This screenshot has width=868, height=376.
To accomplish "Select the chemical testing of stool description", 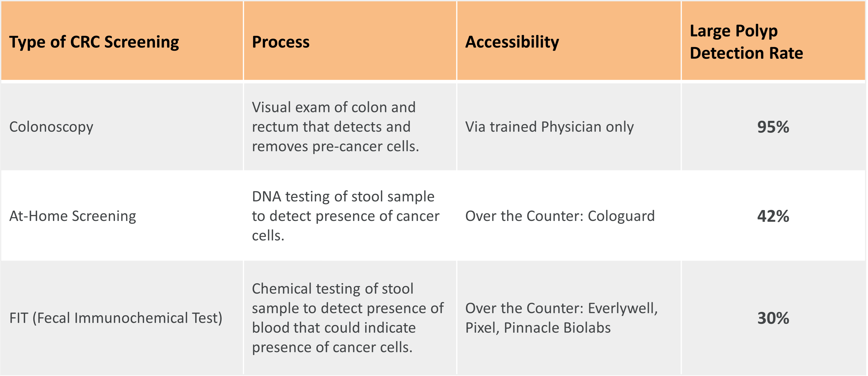I will click(347, 318).
